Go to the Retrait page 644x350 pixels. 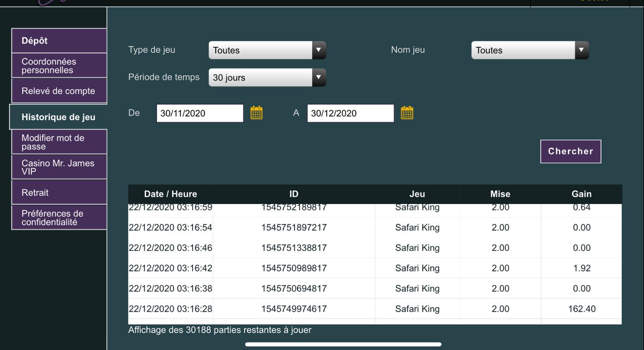[x=59, y=193]
